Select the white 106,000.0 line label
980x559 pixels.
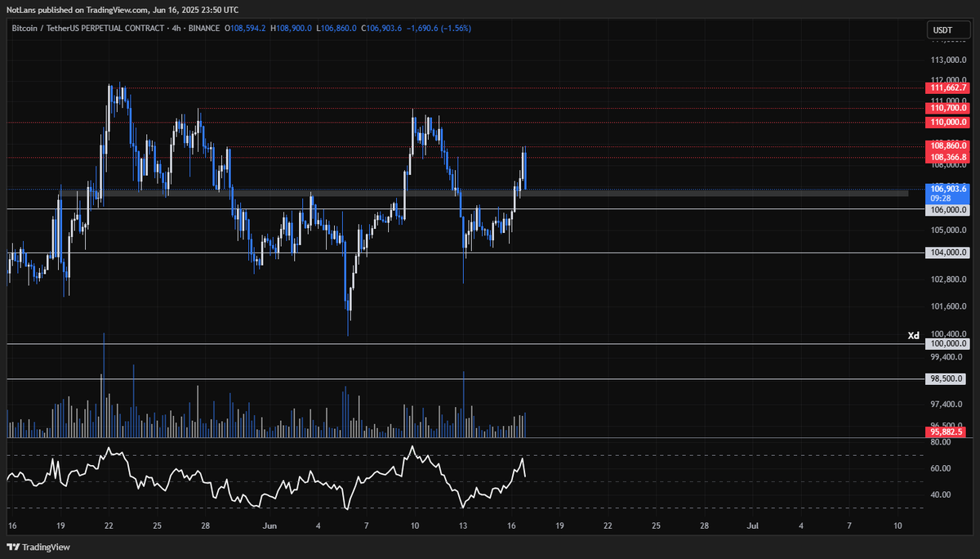[947, 209]
